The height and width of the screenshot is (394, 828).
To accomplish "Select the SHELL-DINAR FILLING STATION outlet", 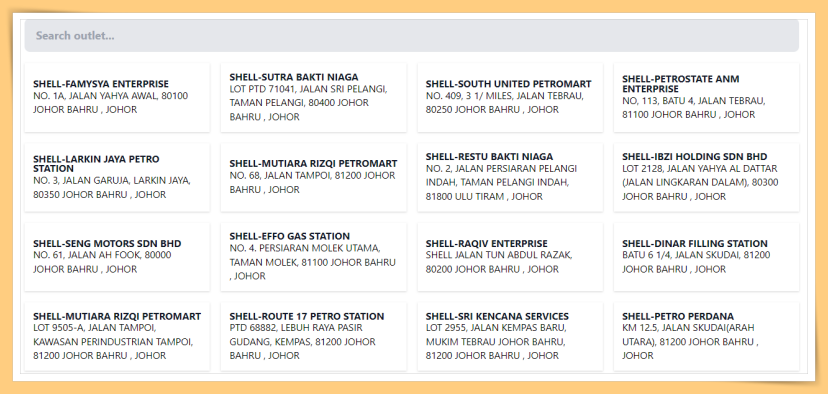I will point(707,257).
